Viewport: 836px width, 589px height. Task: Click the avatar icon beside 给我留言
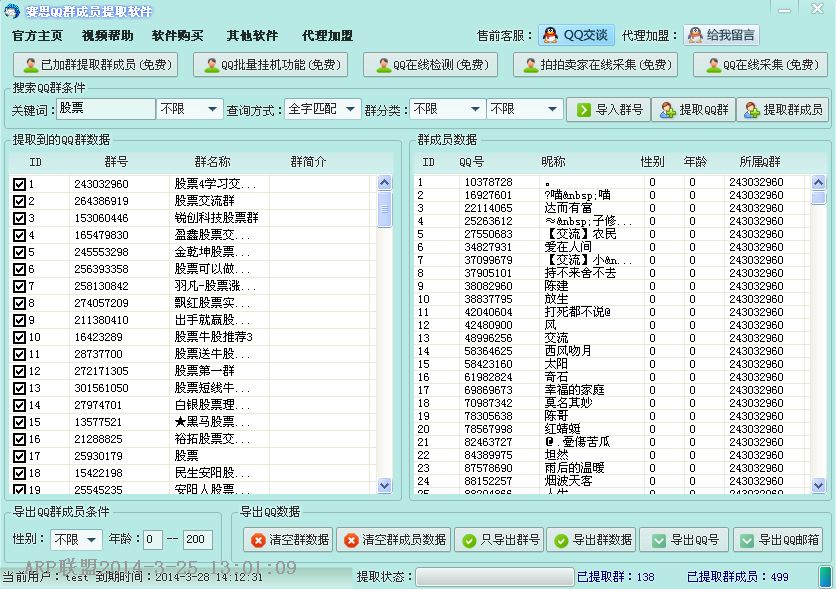tap(695, 35)
